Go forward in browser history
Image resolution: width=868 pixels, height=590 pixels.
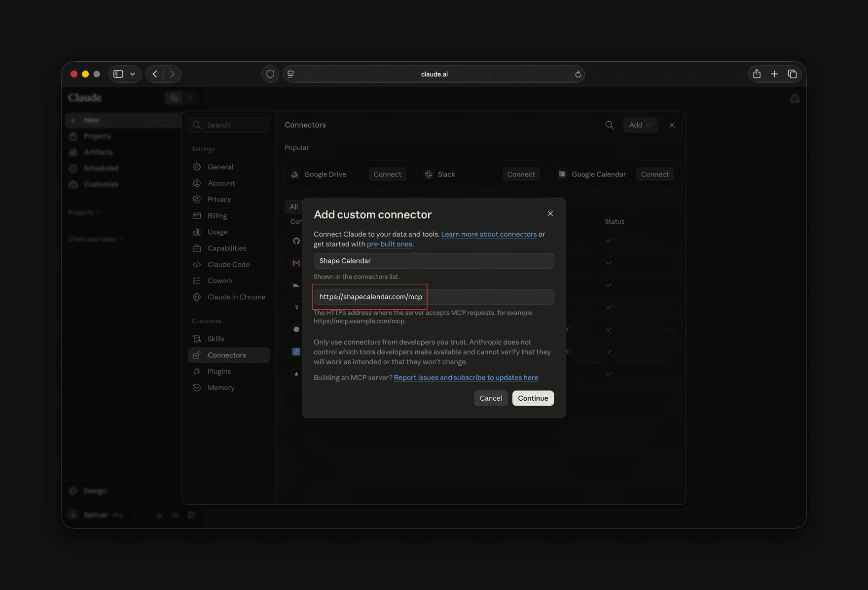pos(172,74)
